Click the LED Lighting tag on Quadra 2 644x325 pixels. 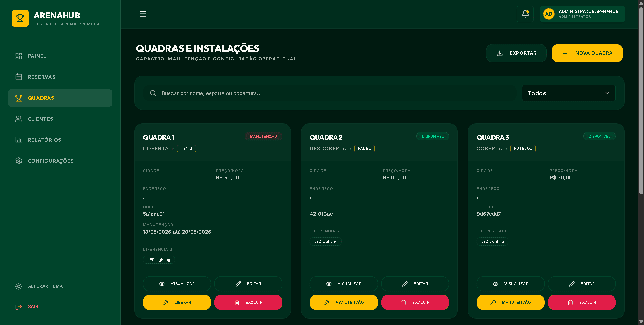[x=326, y=241]
